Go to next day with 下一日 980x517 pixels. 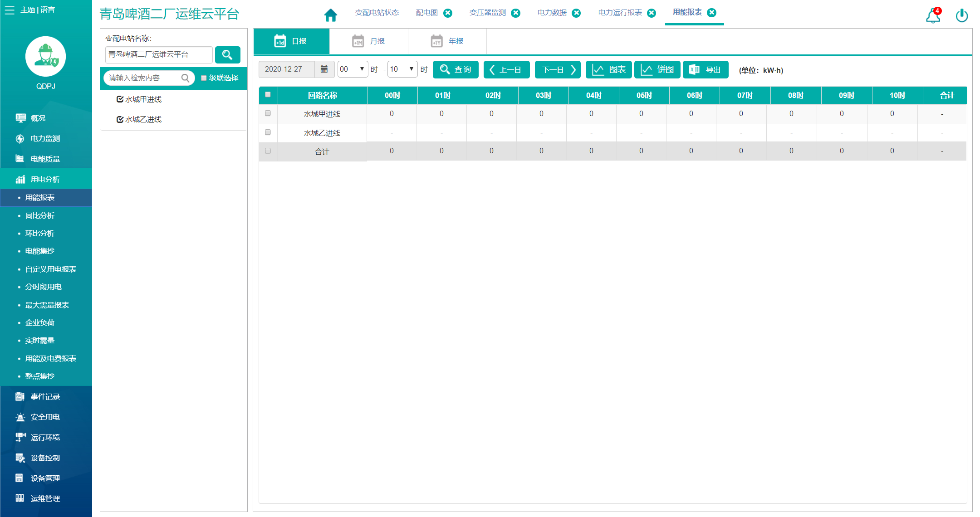[x=558, y=69]
